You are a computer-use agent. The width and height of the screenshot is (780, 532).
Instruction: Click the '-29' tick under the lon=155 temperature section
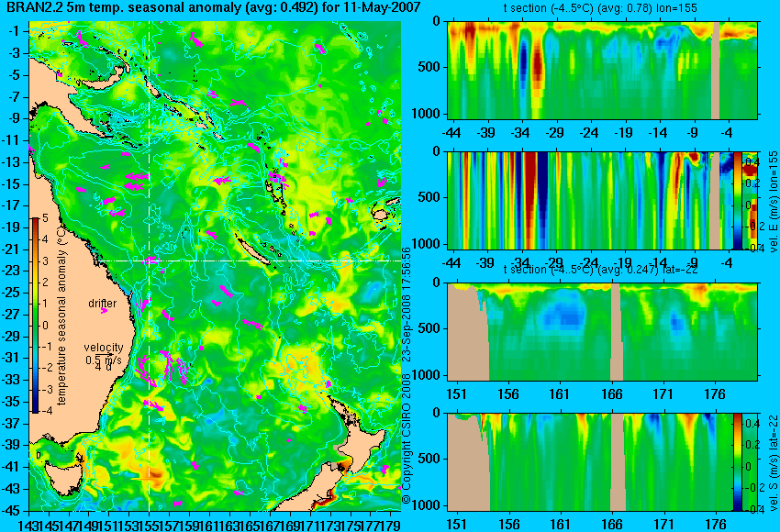(555, 133)
